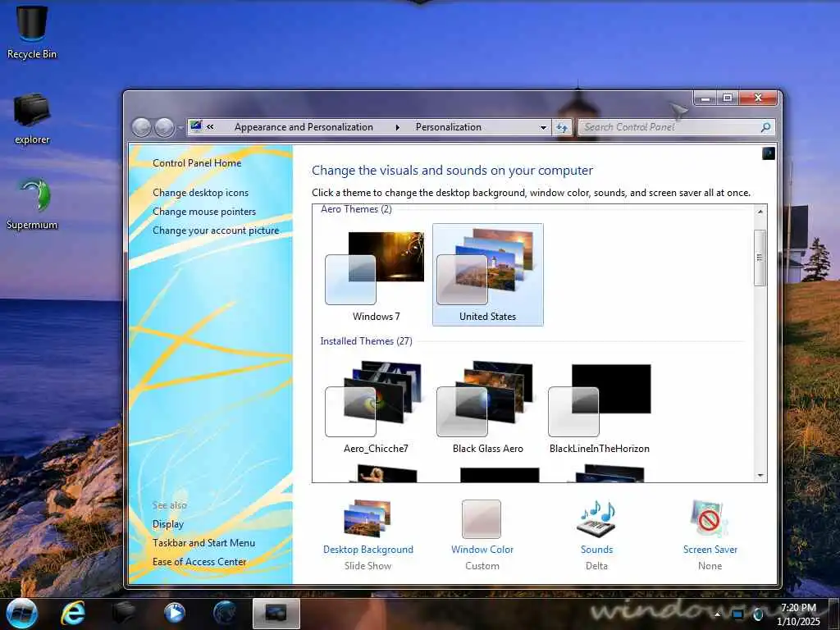Click the scroll down arrow of themes list
Screen dimensions: 840x630
click(760, 475)
